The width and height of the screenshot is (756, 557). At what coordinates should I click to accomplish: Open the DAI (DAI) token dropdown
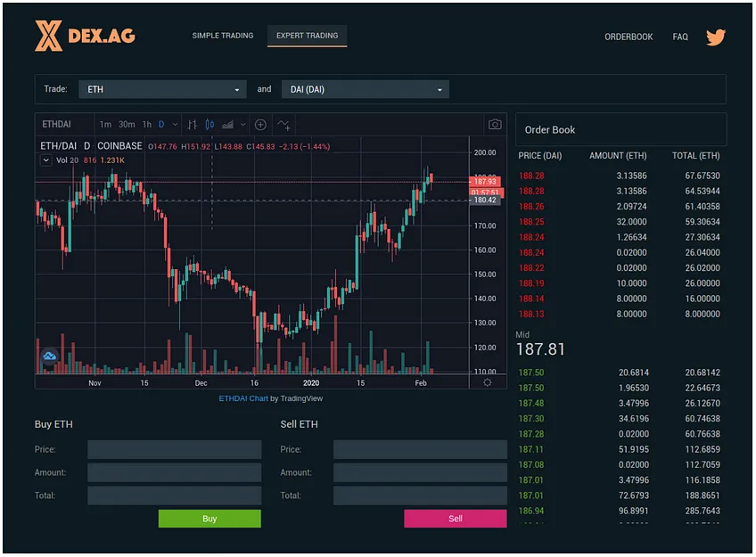pyautogui.click(x=365, y=90)
